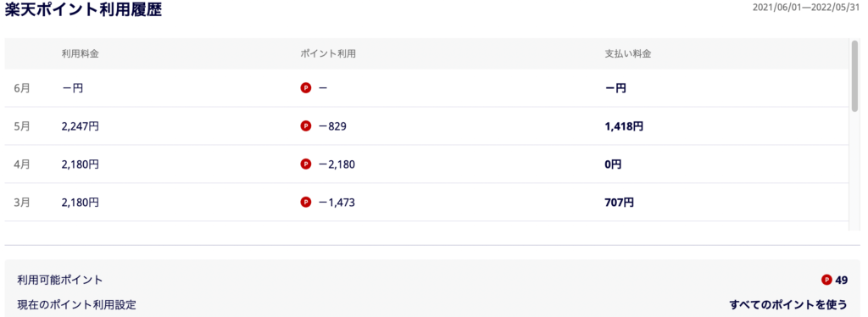The height and width of the screenshot is (317, 868).
Task: Click the 楽天ポイント利用履歴 heading
Action: pos(83,9)
